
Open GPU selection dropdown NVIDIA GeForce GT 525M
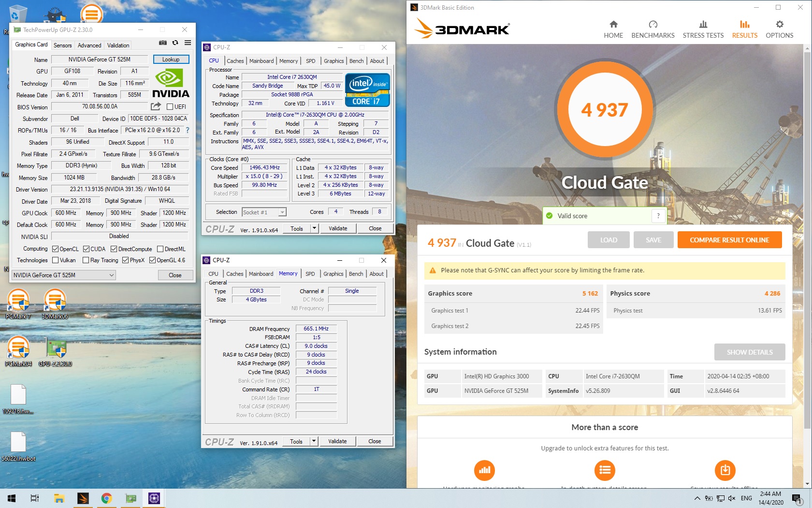pos(63,275)
